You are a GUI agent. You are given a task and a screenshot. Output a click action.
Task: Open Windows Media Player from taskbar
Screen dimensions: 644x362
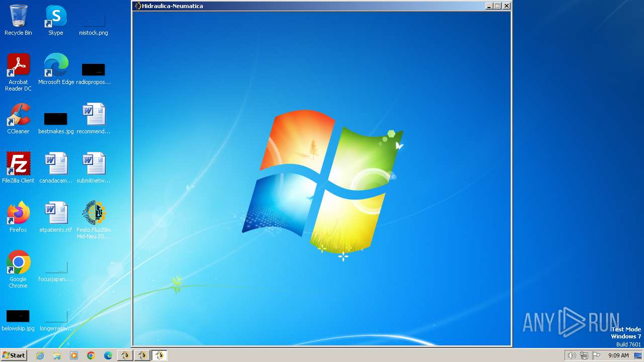[x=74, y=355]
